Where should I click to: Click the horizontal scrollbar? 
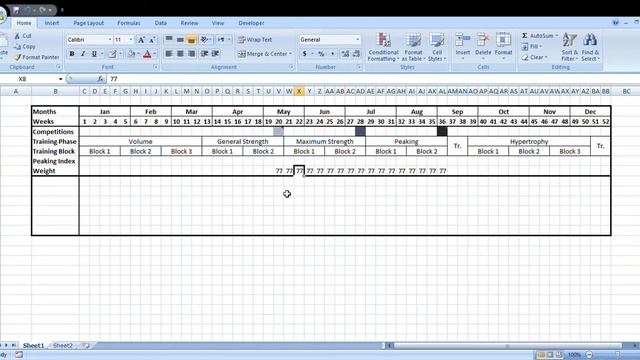point(508,346)
